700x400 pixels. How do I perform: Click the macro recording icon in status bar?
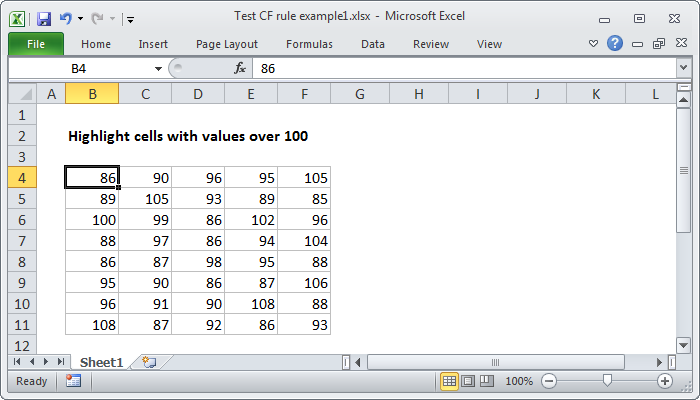73,381
